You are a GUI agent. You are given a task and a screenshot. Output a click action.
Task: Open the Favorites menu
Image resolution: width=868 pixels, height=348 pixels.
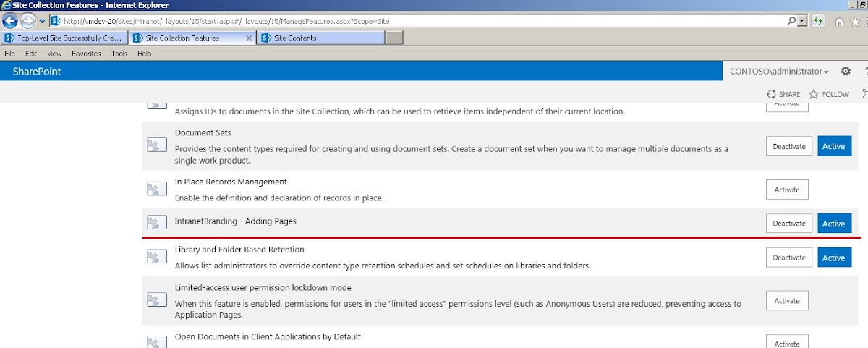pos(86,54)
